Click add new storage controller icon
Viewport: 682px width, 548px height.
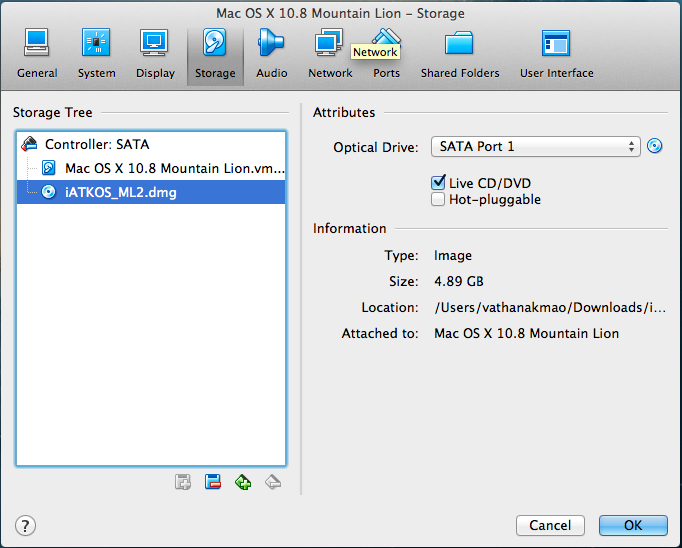click(x=183, y=482)
